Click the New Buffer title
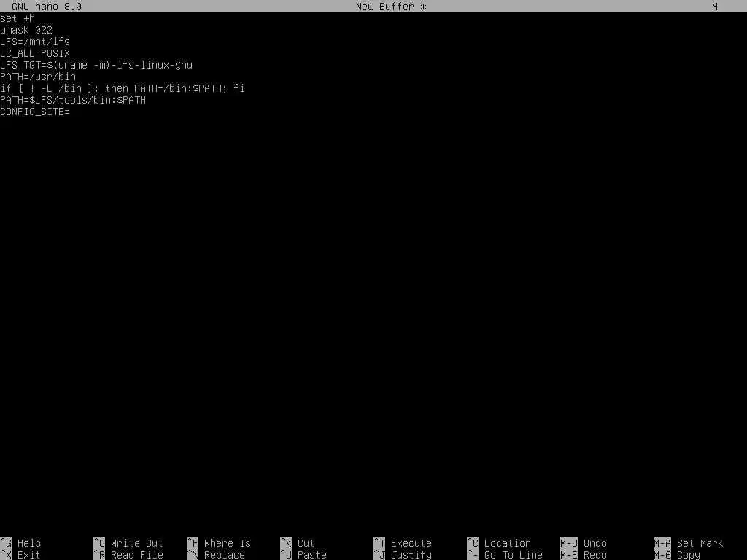This screenshot has width=747, height=560. pos(391,7)
